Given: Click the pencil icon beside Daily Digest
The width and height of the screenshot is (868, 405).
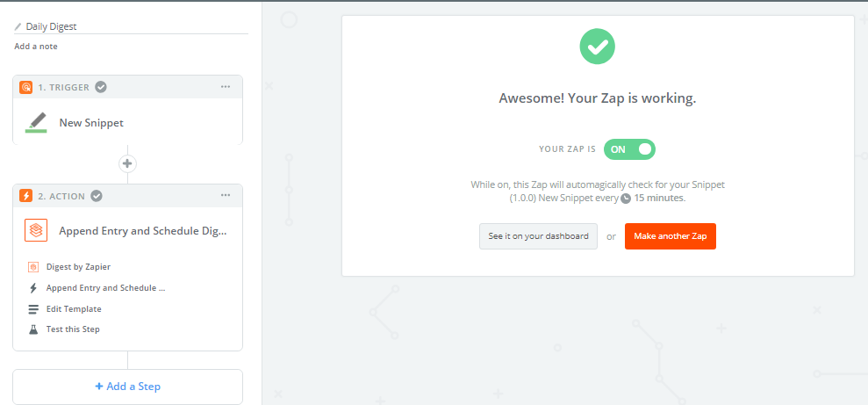Looking at the screenshot, I should [18, 26].
